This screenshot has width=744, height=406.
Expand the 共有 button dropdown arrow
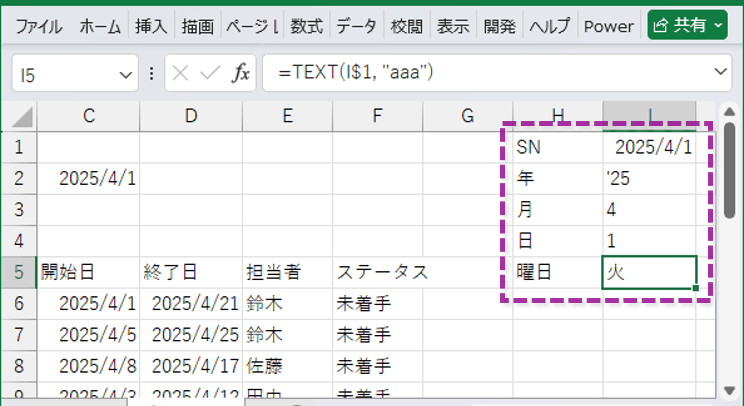pos(719,25)
